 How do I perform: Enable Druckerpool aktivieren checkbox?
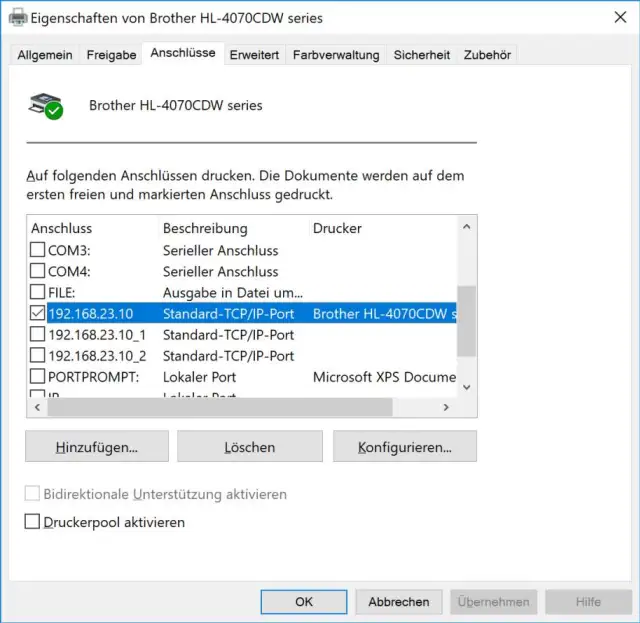(32, 522)
